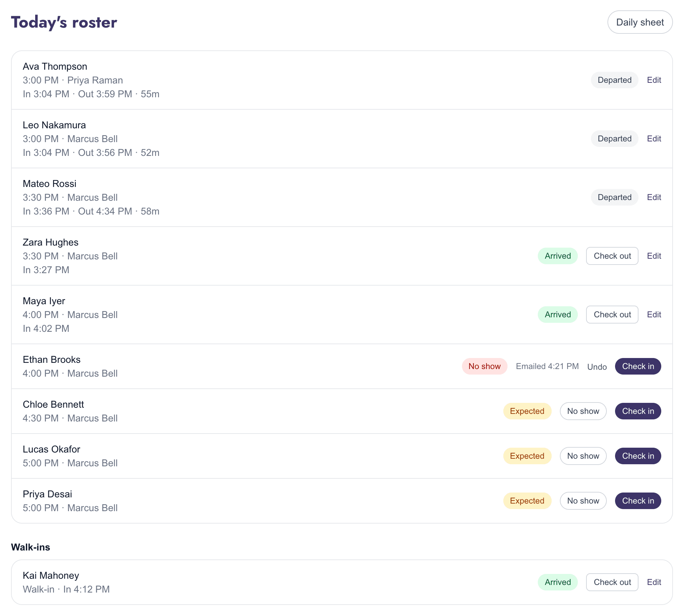Click Kai Mahoney's Arrived status badge

tap(558, 582)
